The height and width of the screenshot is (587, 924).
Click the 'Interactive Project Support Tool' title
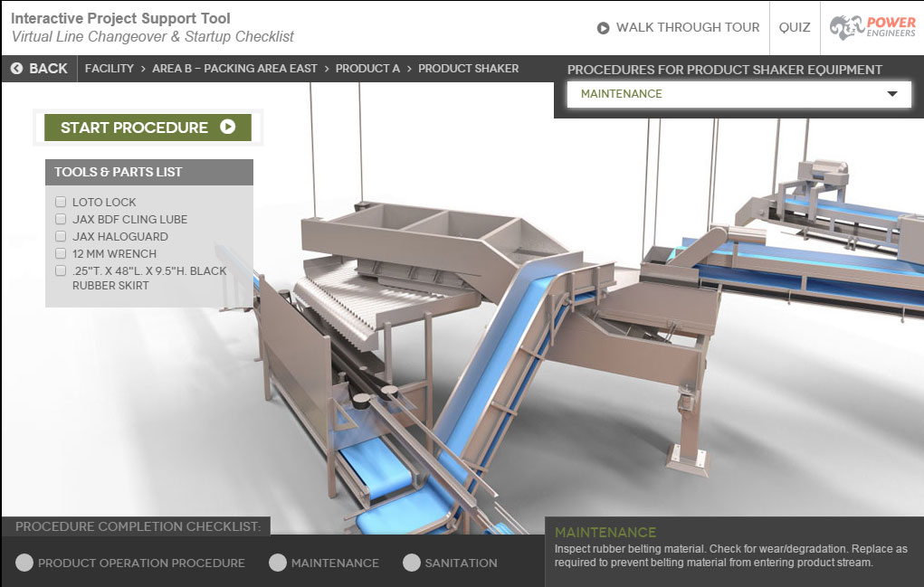click(120, 18)
